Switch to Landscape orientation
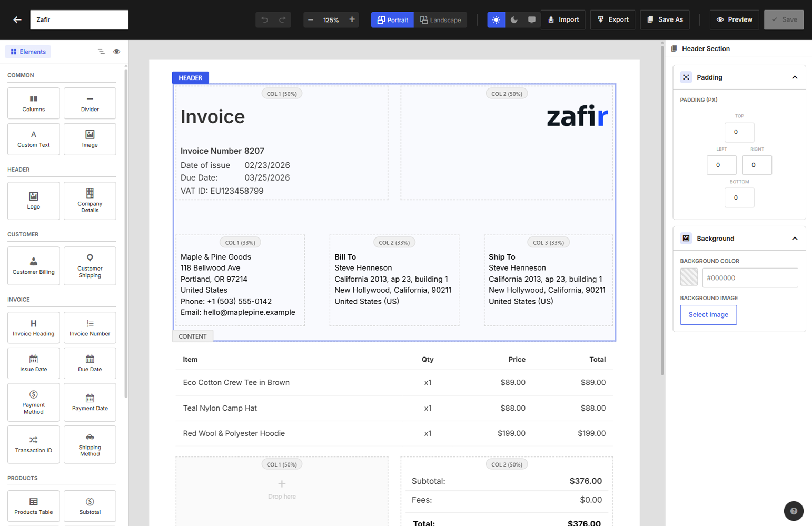The height and width of the screenshot is (526, 812). tap(440, 20)
